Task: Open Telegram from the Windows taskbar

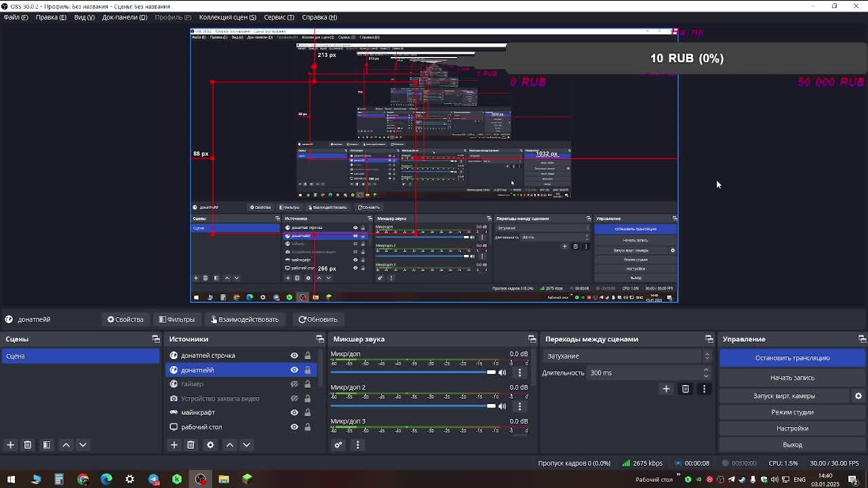Action: pyautogui.click(x=153, y=479)
